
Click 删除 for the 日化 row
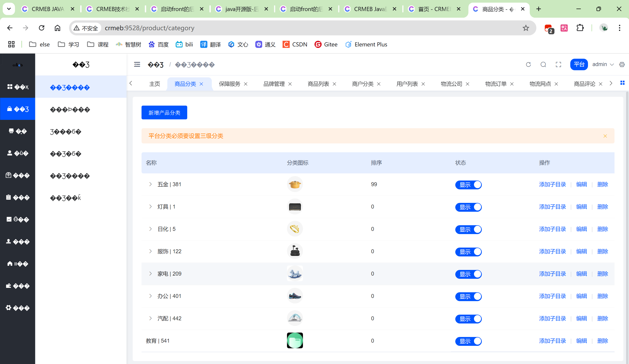(x=602, y=229)
